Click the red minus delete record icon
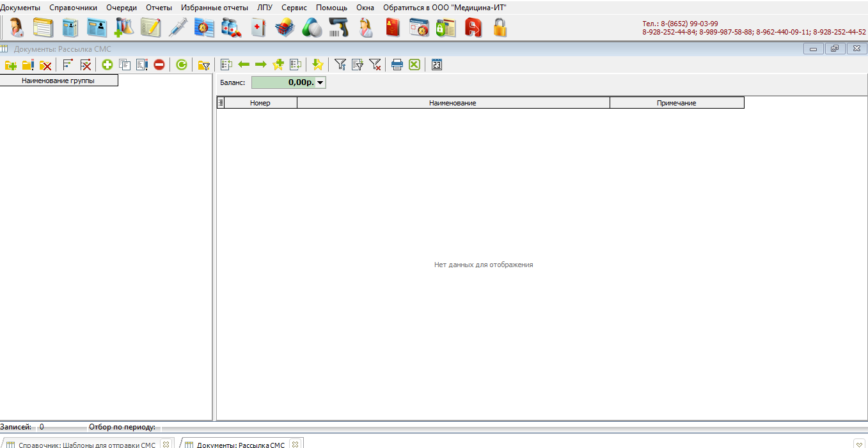The height and width of the screenshot is (448, 868). tap(159, 65)
